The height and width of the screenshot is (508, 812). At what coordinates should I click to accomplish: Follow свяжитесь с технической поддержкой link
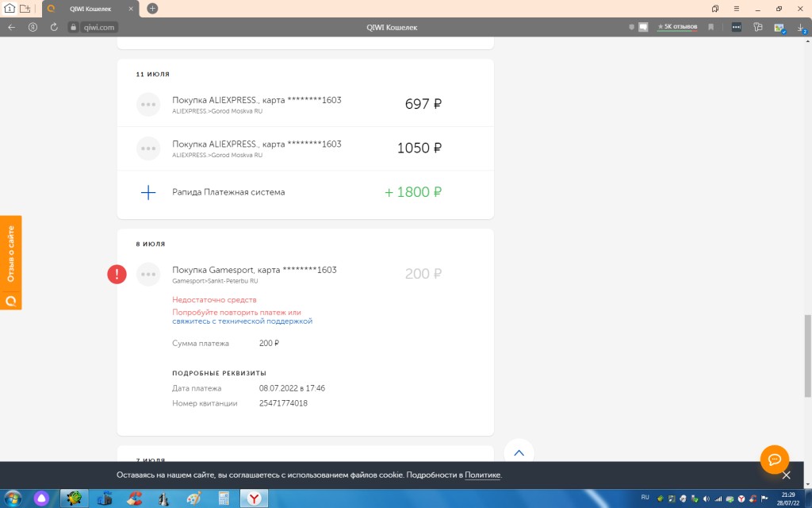pos(243,321)
